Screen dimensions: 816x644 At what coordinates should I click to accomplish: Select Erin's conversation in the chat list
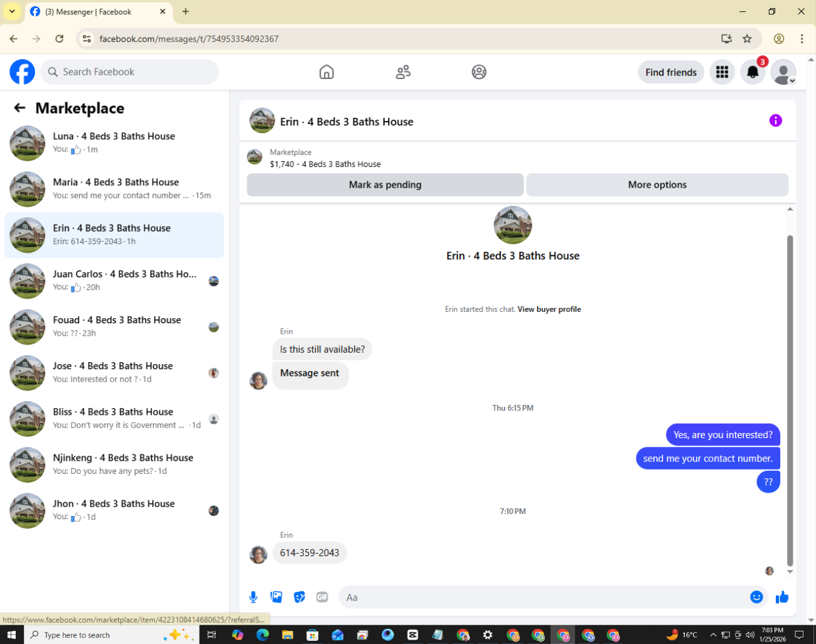pos(114,235)
